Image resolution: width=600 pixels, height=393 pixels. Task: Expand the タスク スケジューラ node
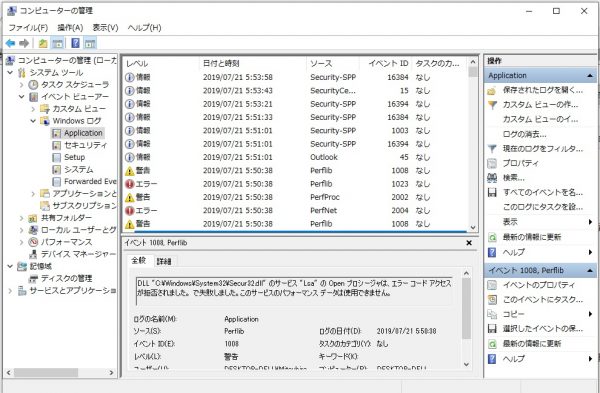tap(22, 85)
